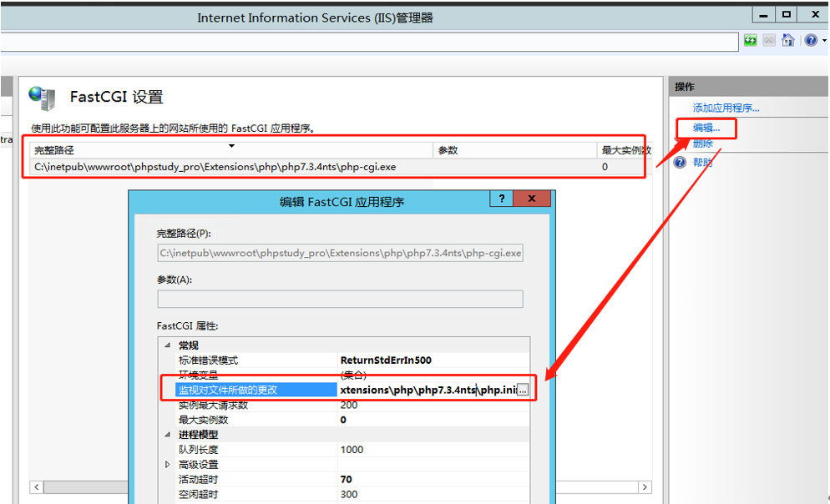Click the refresh page toolbar icon

point(750,40)
